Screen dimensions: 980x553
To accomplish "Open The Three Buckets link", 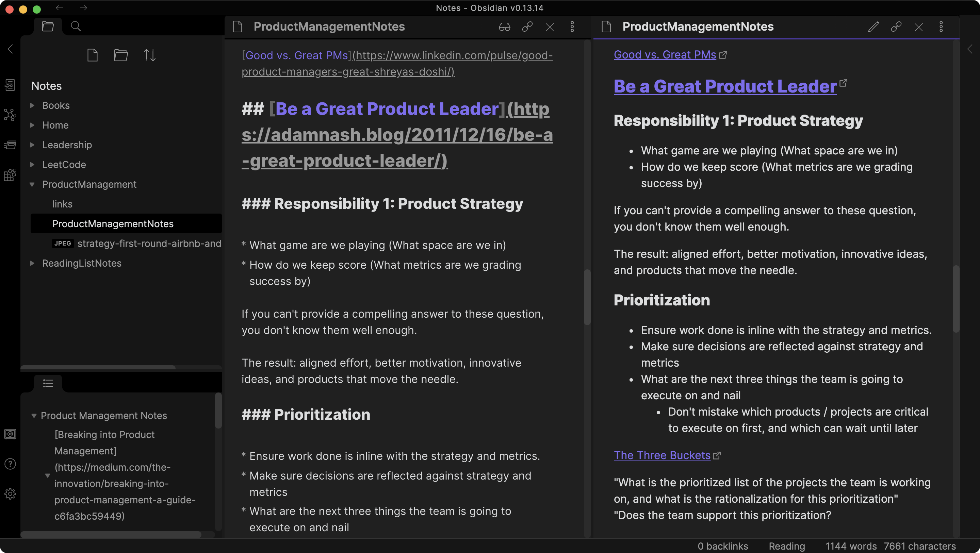I will point(662,455).
